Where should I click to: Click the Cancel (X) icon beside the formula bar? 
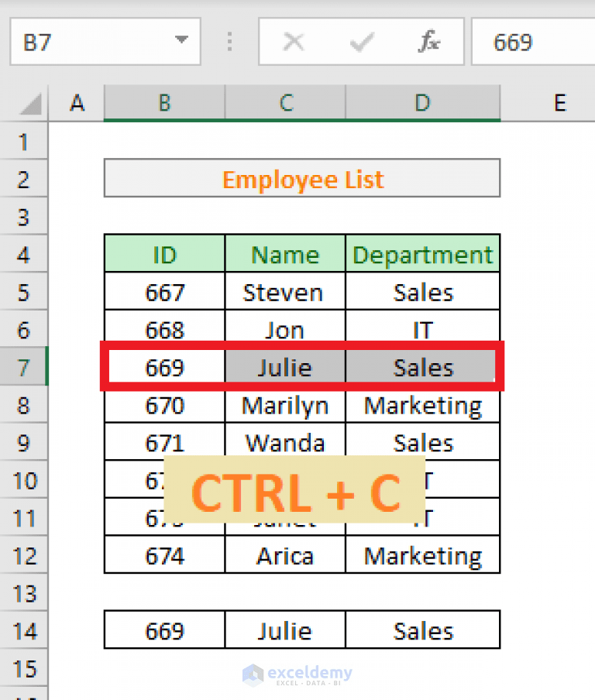click(294, 42)
